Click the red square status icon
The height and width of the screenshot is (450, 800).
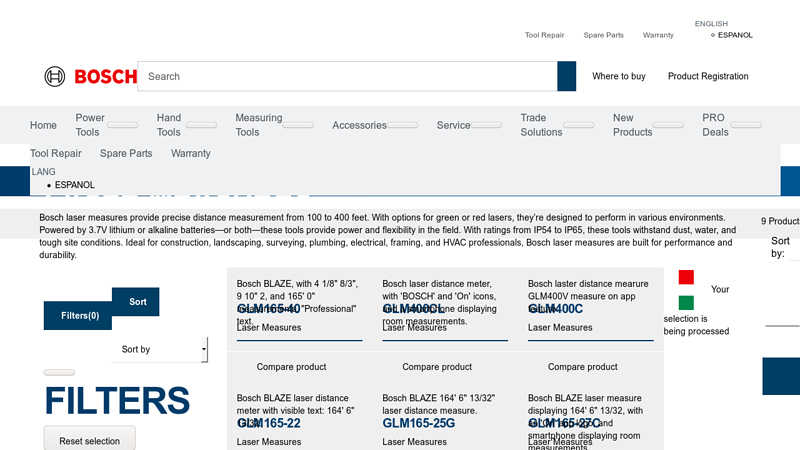686,277
